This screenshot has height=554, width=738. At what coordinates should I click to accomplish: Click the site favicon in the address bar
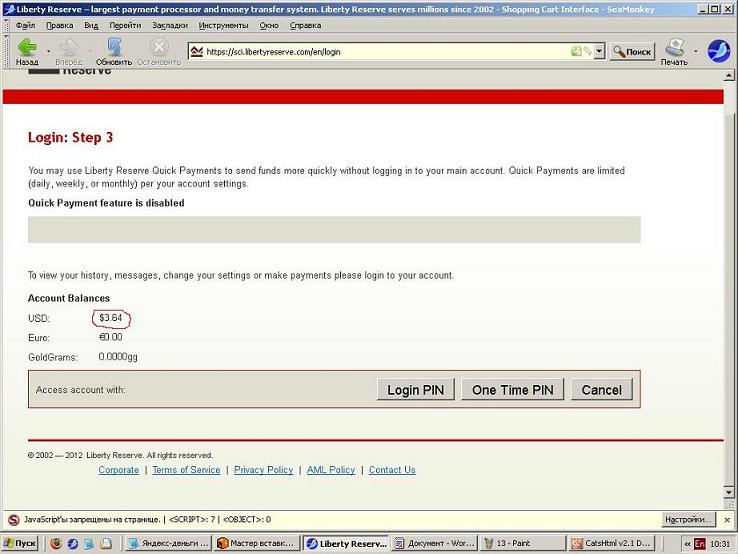coord(197,51)
